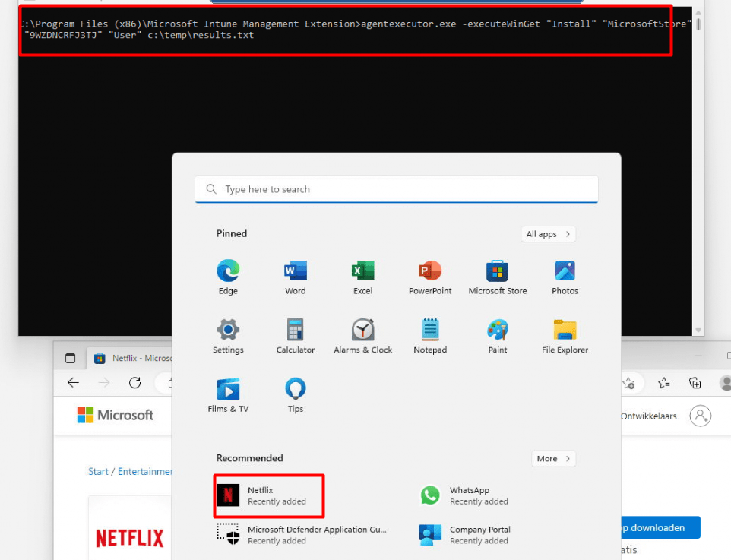Show More recommended items
731x560 pixels.
553,459
